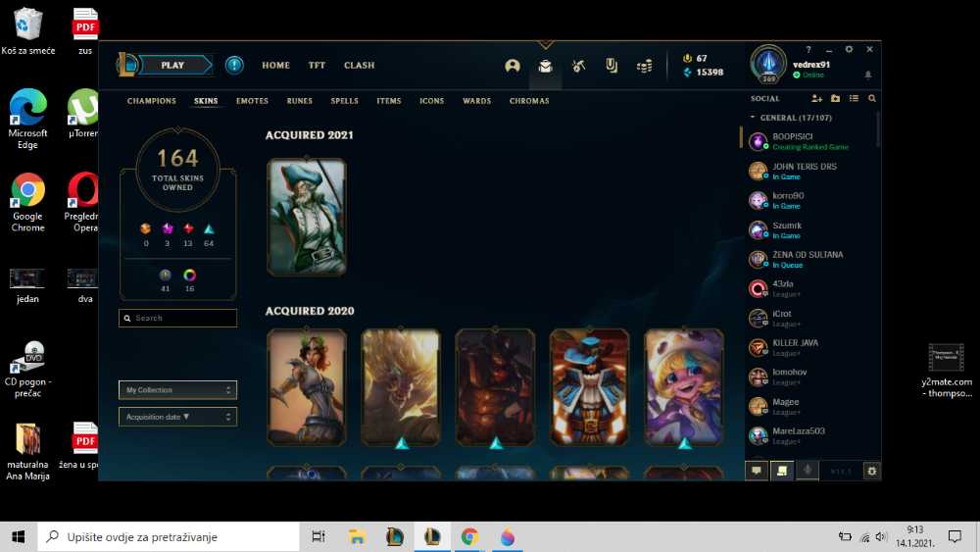Open the client settings gear icon

click(849, 49)
